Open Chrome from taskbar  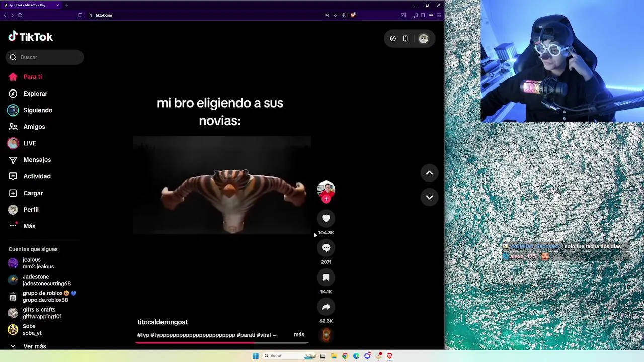pyautogui.click(x=345, y=356)
